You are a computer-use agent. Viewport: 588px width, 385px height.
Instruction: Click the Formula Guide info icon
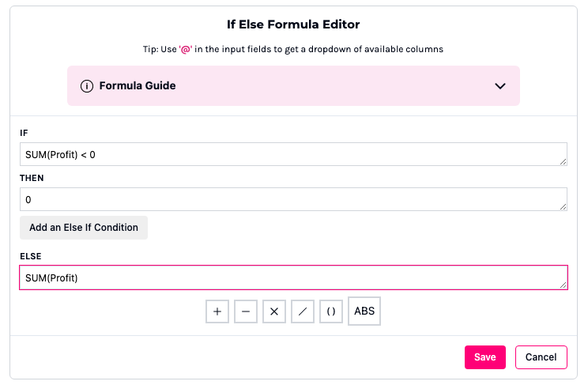87,85
